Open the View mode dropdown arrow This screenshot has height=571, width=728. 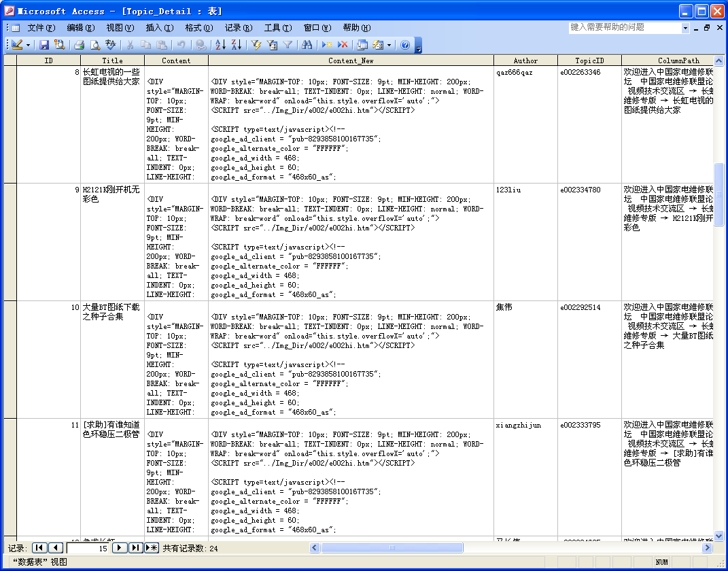coord(28,45)
